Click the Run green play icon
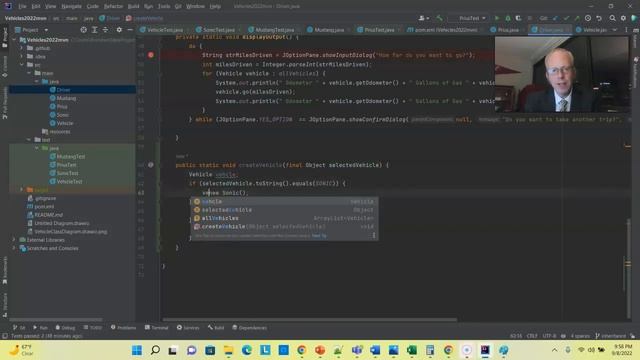 point(497,18)
